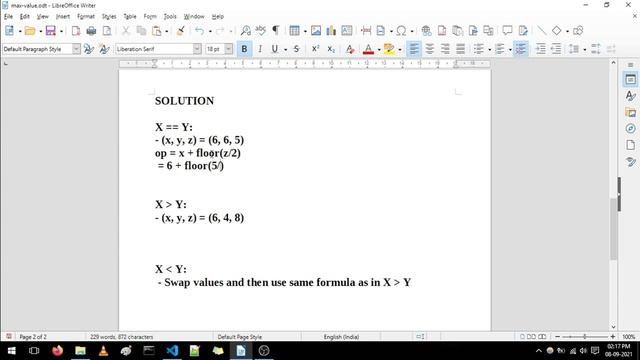This screenshot has height=360, width=640.
Task: Click the Basic Shapes diamond icon
Action: 557,31
